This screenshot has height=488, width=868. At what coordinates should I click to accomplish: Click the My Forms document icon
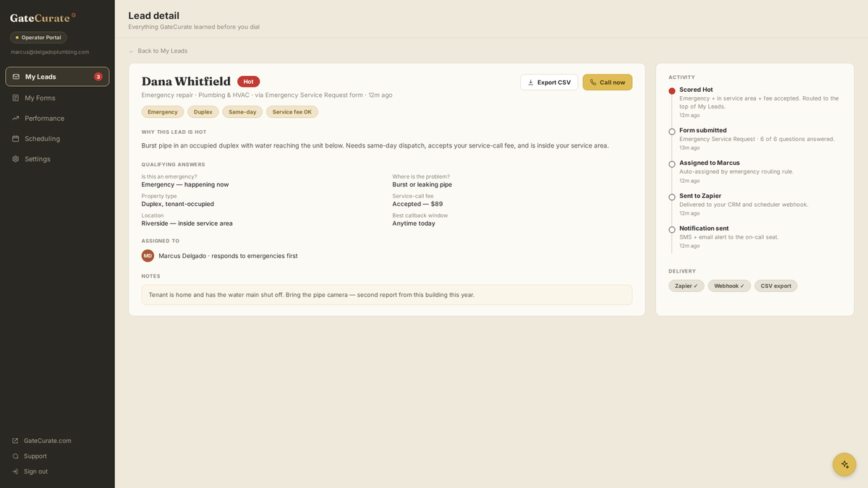coord(16,98)
